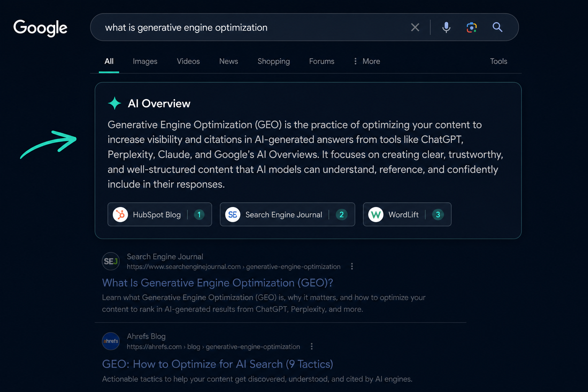Viewport: 588px width, 392px height.
Task: Open the Shopping tab
Action: point(274,61)
